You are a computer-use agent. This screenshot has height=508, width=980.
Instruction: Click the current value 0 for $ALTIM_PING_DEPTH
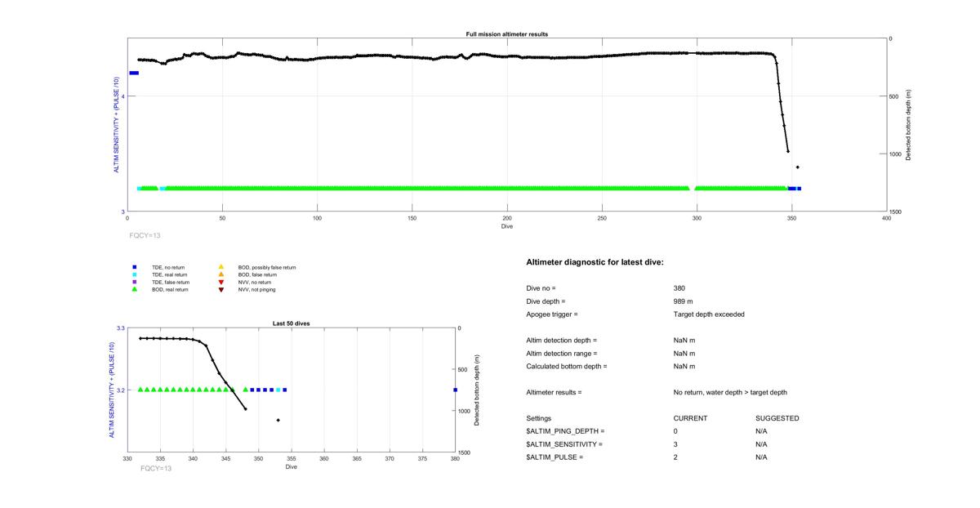coord(676,431)
